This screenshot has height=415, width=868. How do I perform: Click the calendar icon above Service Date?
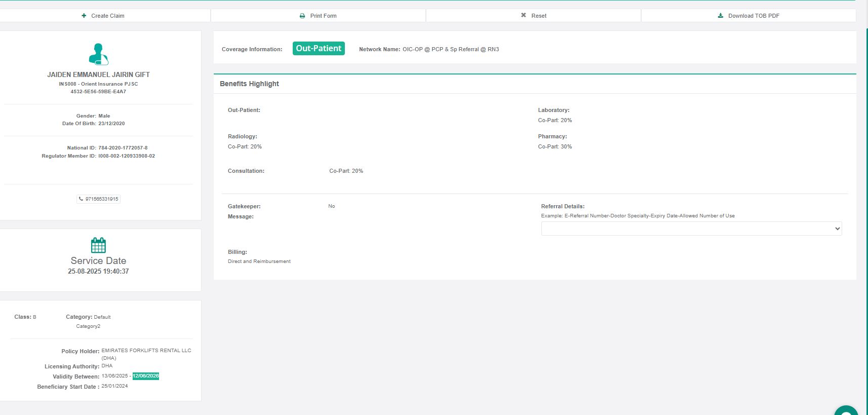point(98,245)
